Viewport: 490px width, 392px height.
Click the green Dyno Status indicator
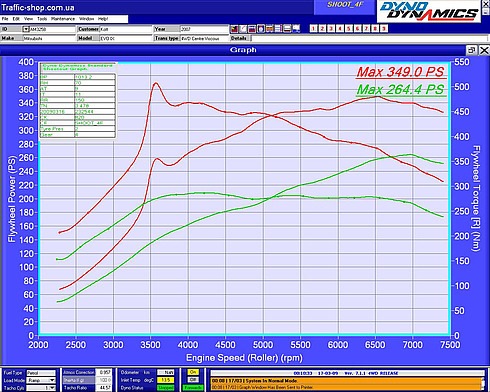pos(166,388)
